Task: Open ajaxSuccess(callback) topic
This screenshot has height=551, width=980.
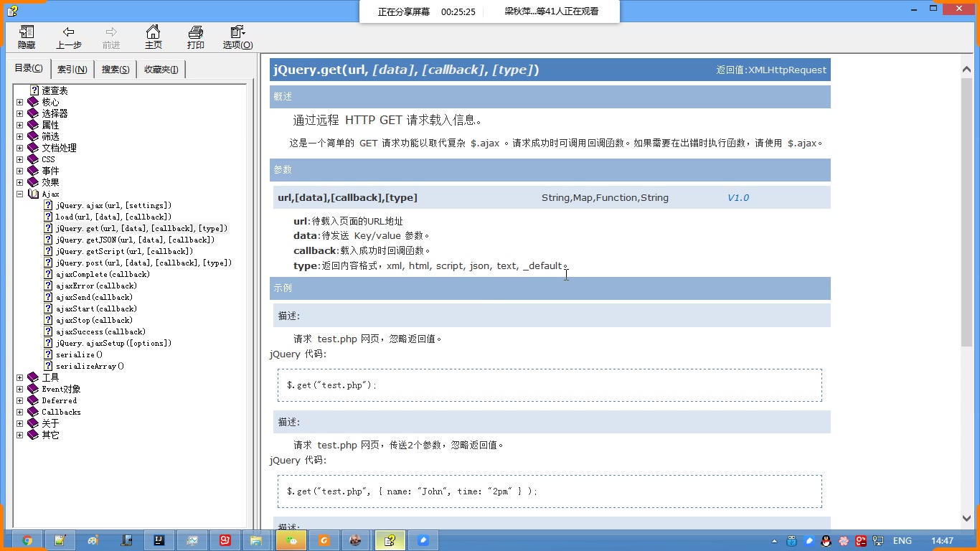Action: coord(100,331)
